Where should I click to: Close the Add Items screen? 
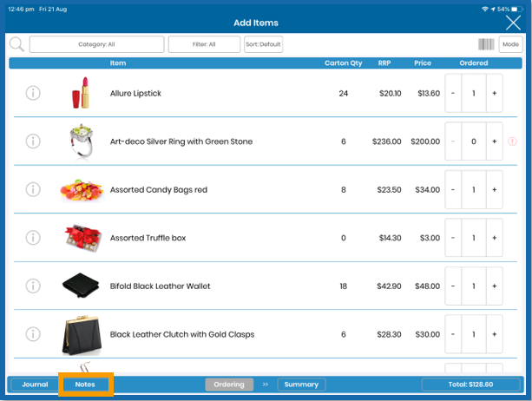[x=513, y=23]
